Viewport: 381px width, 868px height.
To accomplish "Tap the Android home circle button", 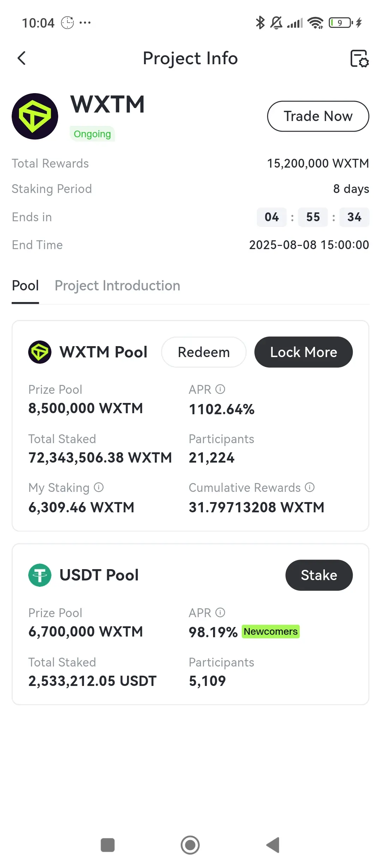I will (x=190, y=845).
